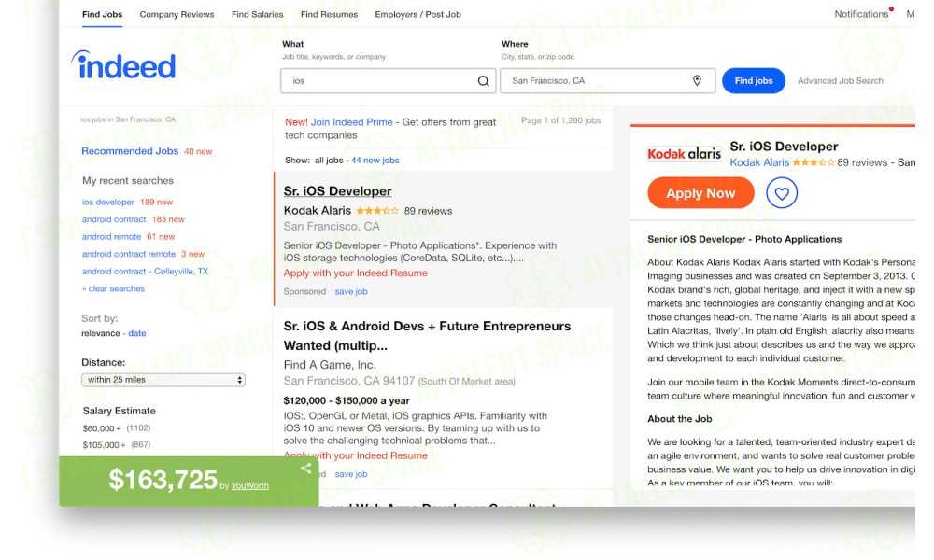Viewport: 934px width, 560px height.
Task: Open the Find Salaries tab
Action: point(258,14)
